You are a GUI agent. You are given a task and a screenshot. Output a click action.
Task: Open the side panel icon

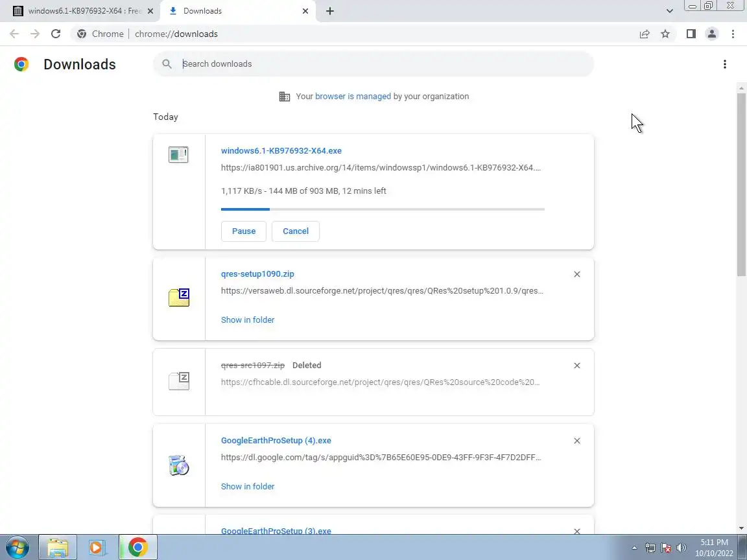(x=691, y=34)
